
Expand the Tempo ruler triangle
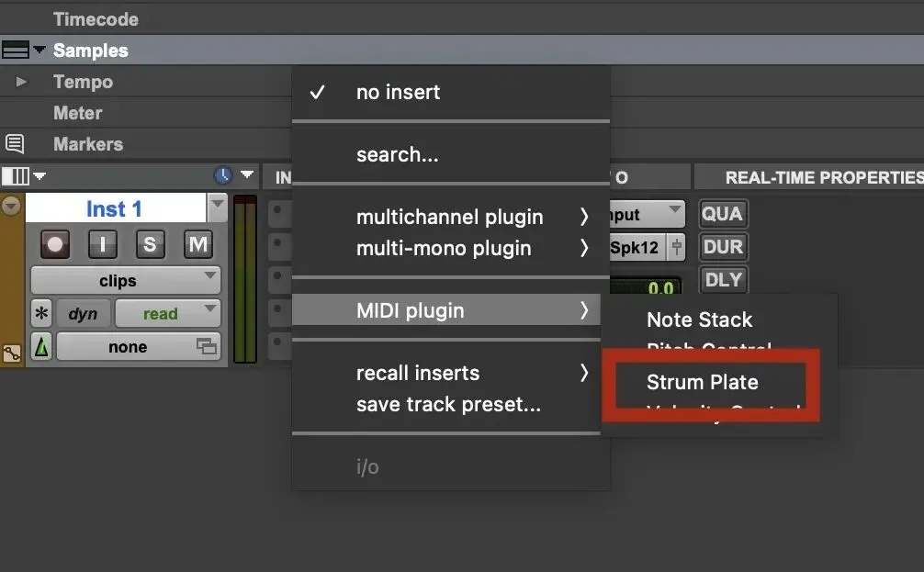pyautogui.click(x=21, y=82)
